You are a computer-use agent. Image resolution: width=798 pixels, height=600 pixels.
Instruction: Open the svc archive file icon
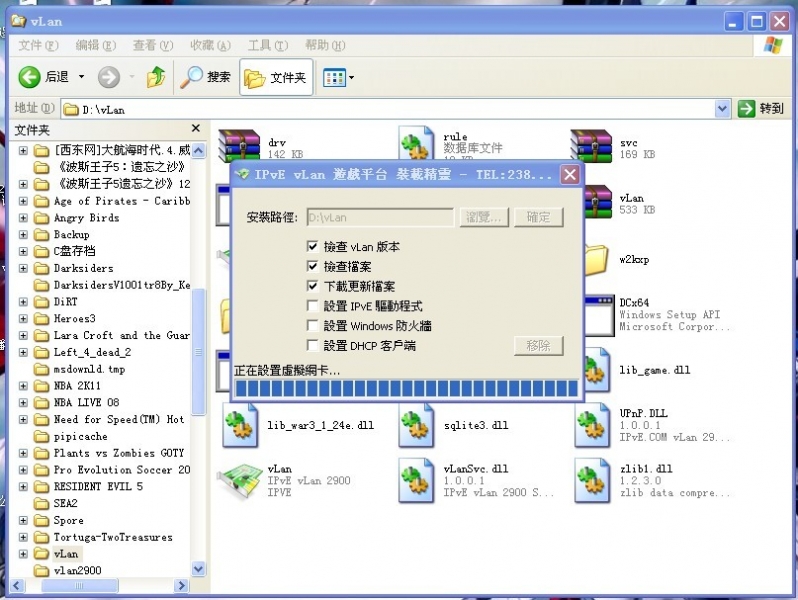pos(591,146)
